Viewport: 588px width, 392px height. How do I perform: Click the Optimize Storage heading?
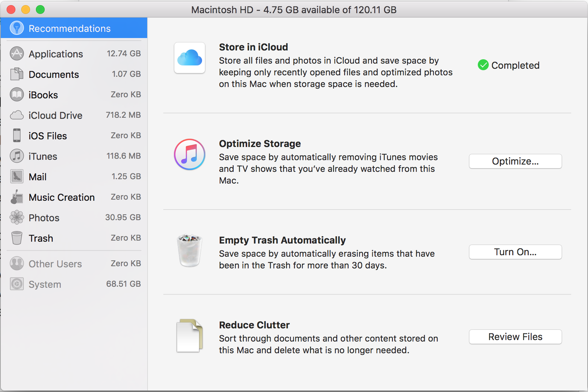260,144
